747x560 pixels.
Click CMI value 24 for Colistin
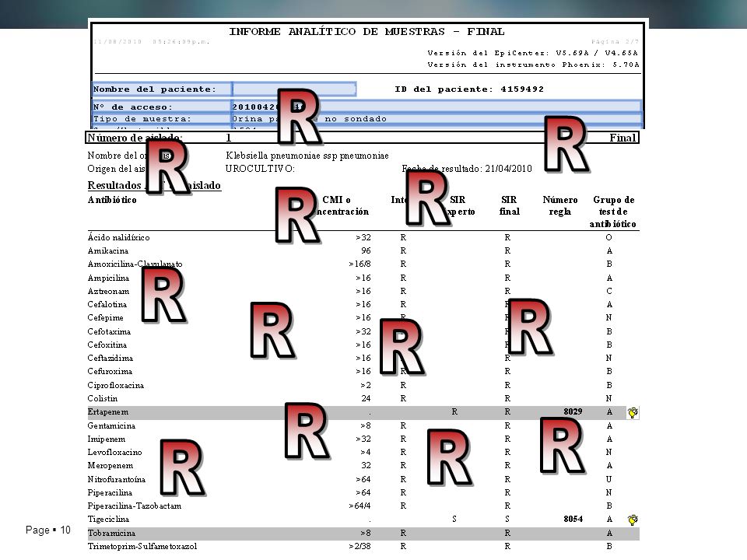point(366,398)
